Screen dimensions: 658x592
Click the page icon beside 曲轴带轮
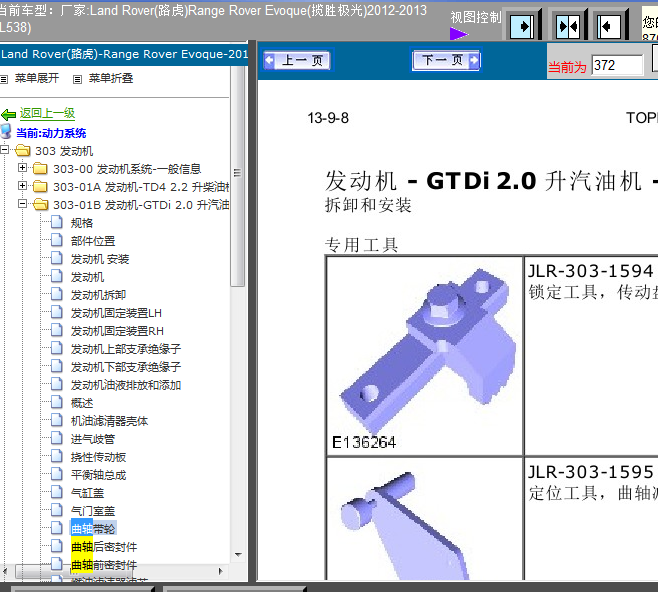[x=57, y=528]
